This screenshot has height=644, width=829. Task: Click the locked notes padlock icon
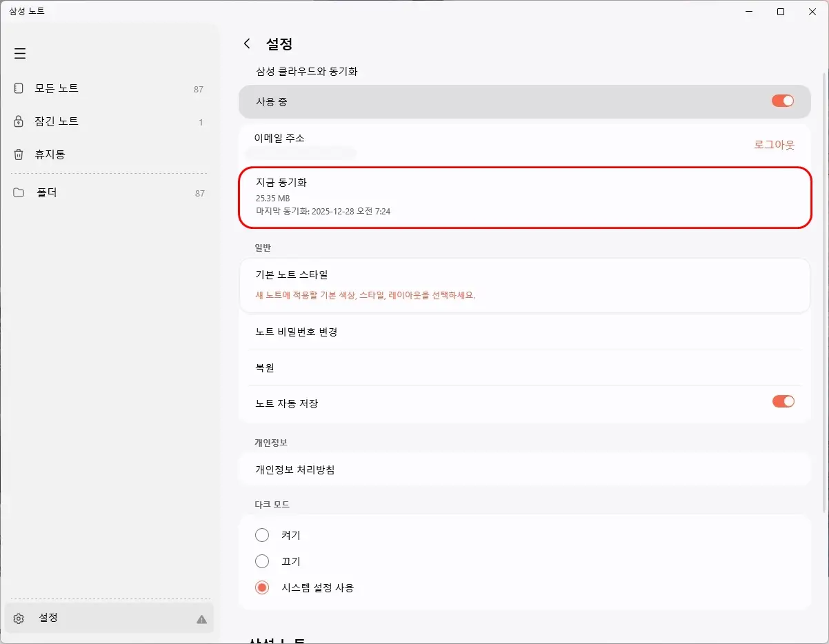click(19, 121)
